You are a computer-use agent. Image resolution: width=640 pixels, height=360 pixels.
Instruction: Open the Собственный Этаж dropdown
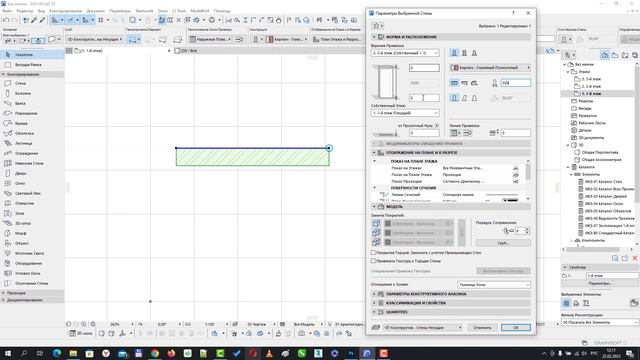click(405, 113)
